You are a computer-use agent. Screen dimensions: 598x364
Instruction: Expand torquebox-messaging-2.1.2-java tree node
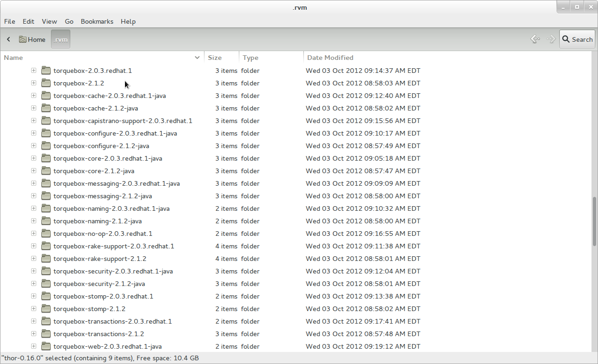click(33, 196)
